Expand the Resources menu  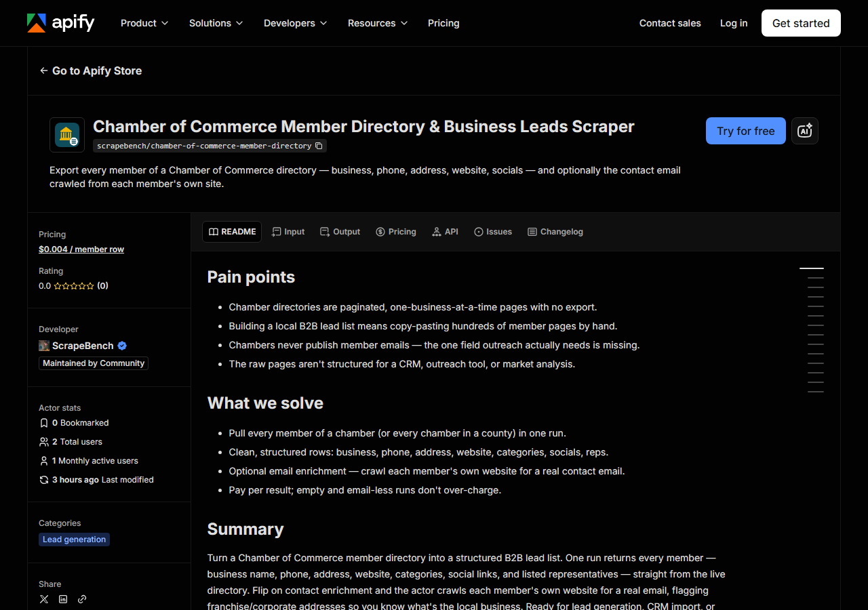[x=378, y=23]
